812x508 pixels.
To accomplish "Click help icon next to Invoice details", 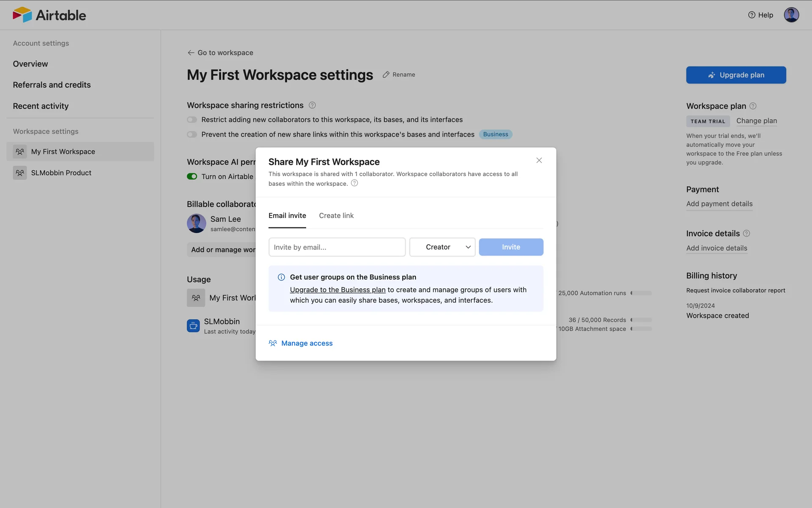I will click(746, 234).
